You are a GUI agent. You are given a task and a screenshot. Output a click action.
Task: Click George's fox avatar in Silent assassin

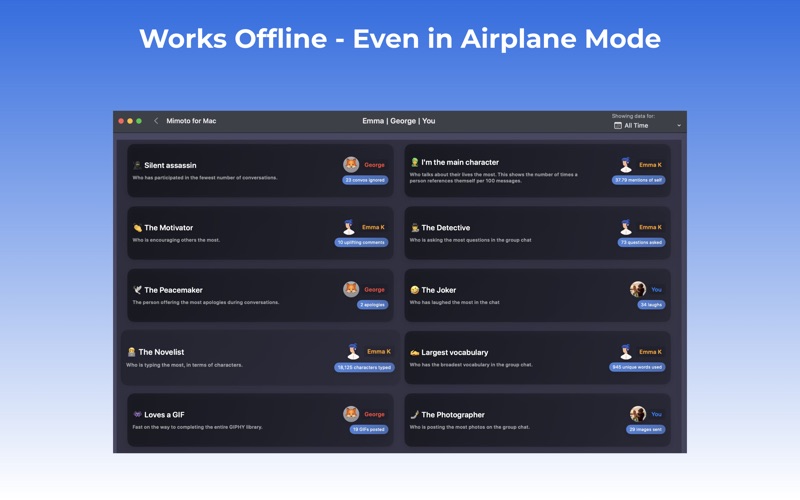click(351, 165)
